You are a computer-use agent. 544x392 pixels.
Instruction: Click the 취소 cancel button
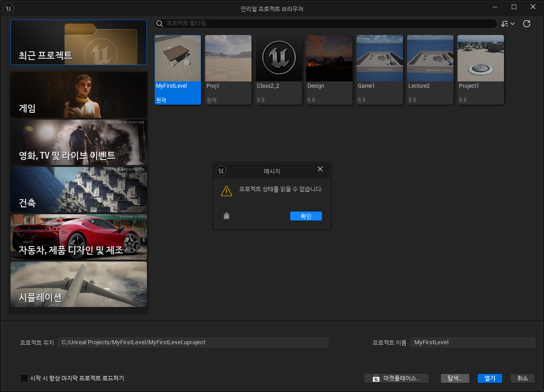pos(523,378)
